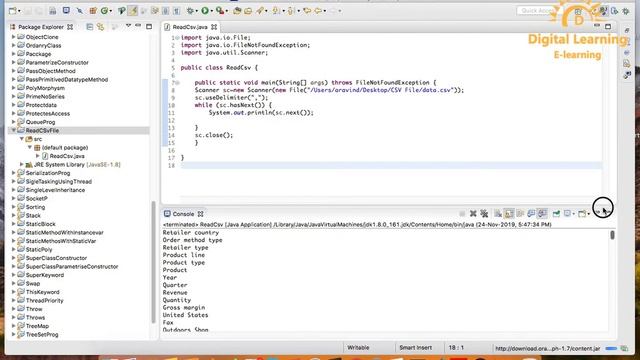Open the Debug button dropdown arrow
The image size is (640, 360).
[197, 11]
